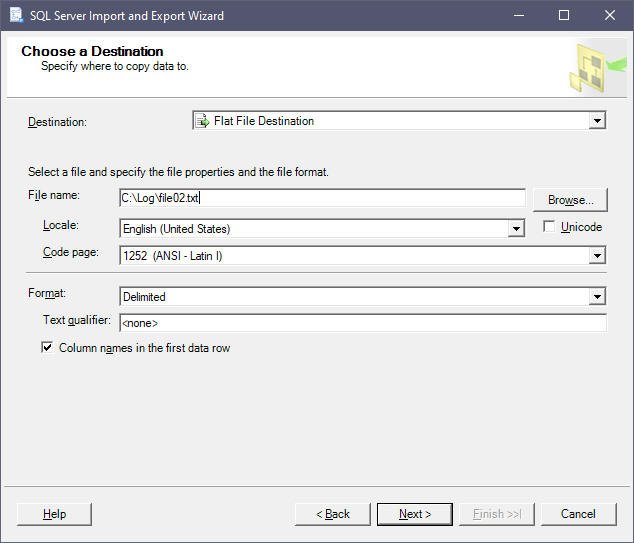Maximize the wizard window
The height and width of the screenshot is (543, 634).
564,15
